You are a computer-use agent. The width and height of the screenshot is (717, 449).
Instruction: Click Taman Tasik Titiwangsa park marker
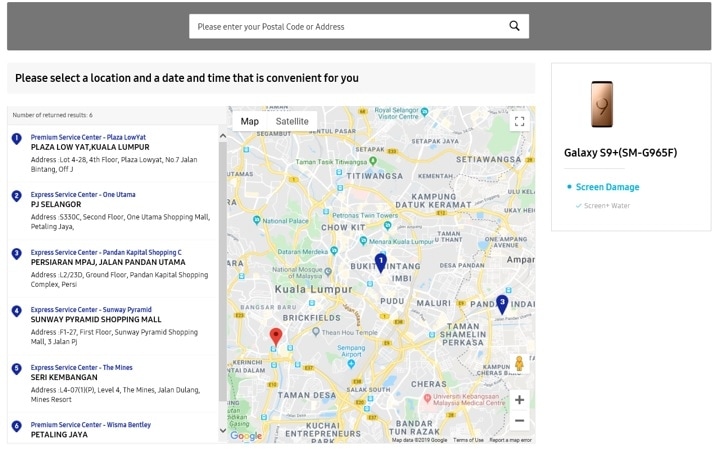pyautogui.click(x=373, y=161)
